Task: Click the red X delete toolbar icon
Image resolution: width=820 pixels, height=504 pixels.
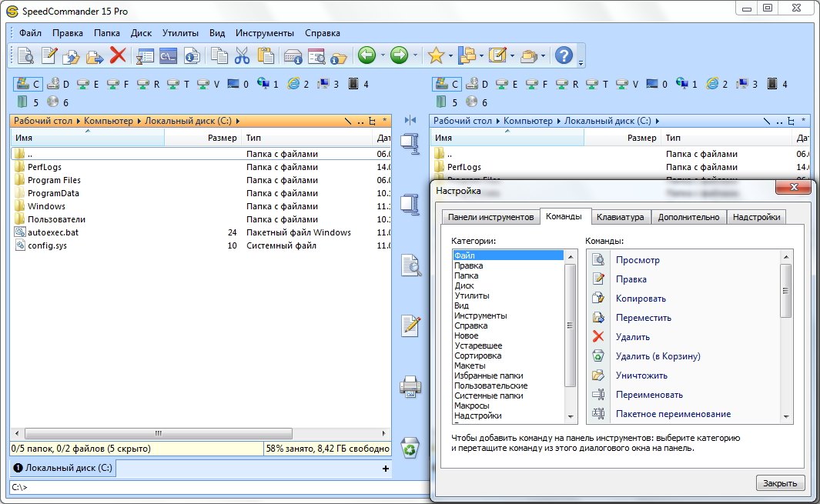Action: (118, 55)
